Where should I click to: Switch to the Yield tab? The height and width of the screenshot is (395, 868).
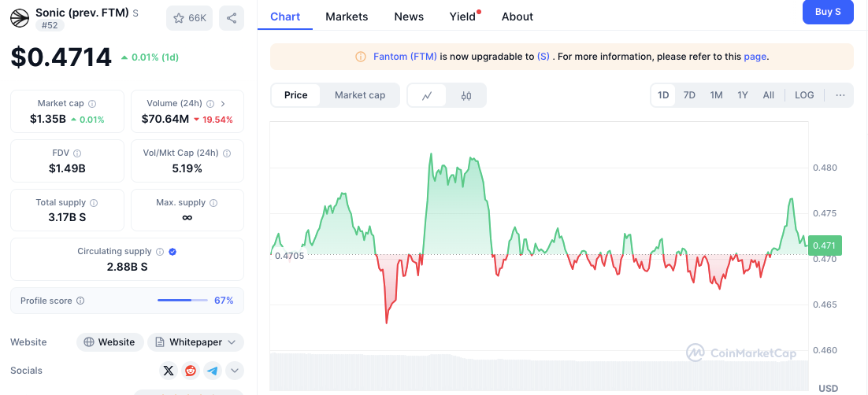tap(463, 17)
